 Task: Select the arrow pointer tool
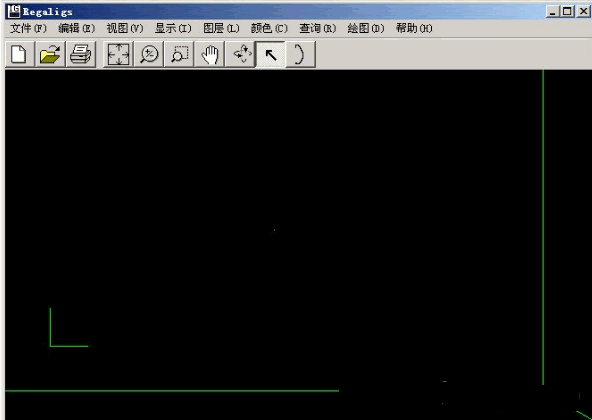[270, 54]
